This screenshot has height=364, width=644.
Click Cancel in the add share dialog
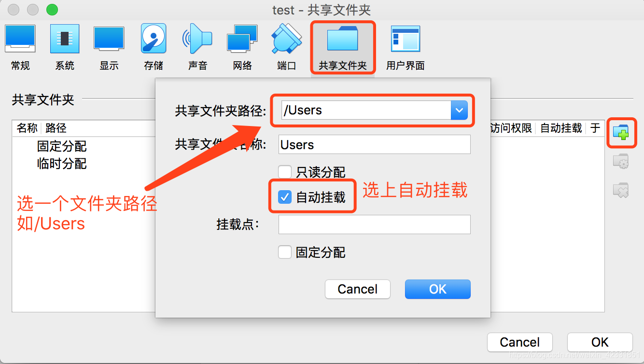[358, 289]
